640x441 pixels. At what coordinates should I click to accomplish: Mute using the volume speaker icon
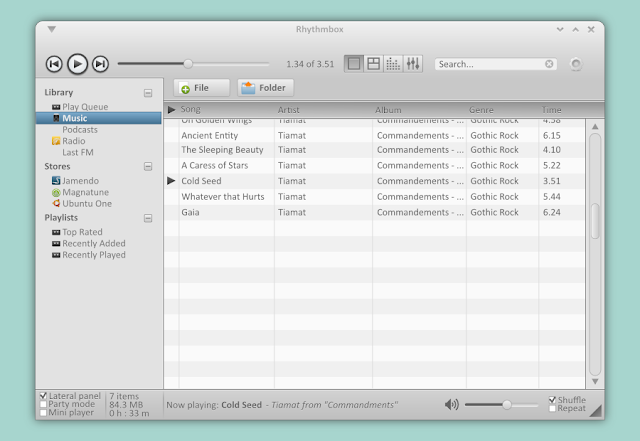click(x=451, y=405)
